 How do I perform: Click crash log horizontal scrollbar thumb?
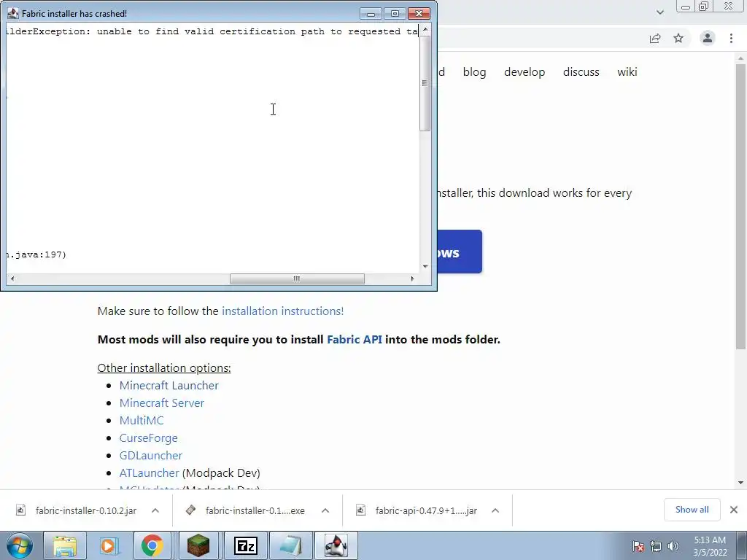click(x=297, y=279)
